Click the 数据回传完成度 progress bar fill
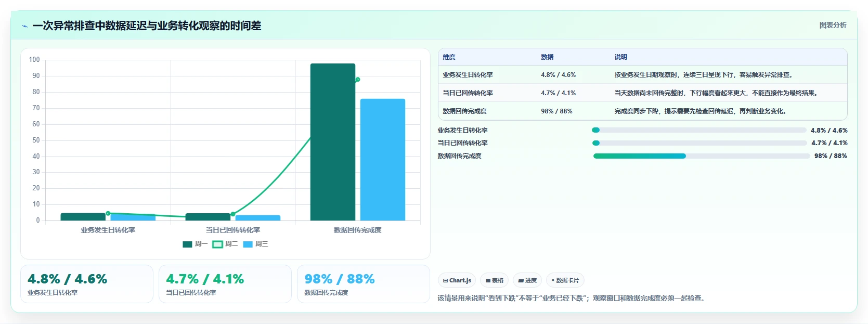This screenshot has height=324, width=868. pos(640,156)
